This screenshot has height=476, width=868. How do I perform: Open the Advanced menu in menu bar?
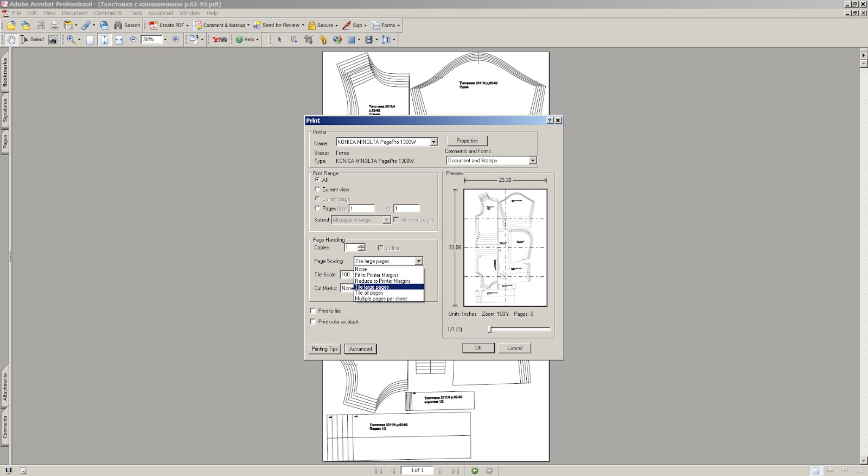pos(161,13)
